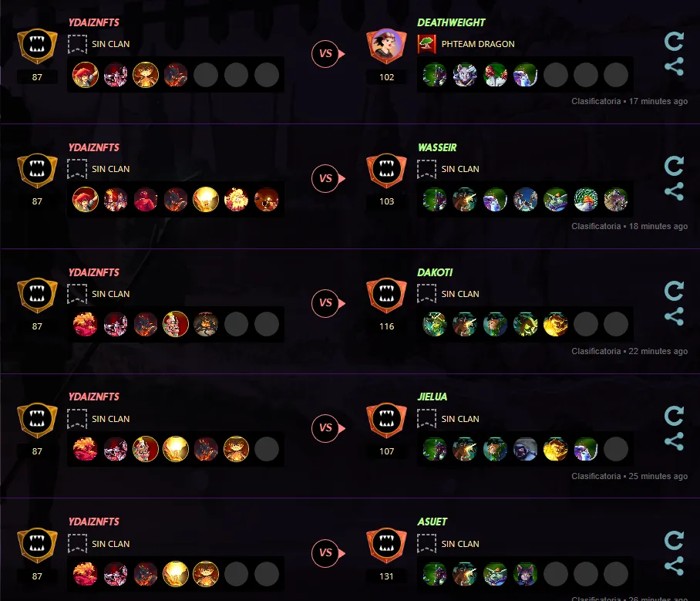Image resolution: width=700 pixels, height=601 pixels.
Task: Open WASSEIR player profile name
Action: [437, 147]
